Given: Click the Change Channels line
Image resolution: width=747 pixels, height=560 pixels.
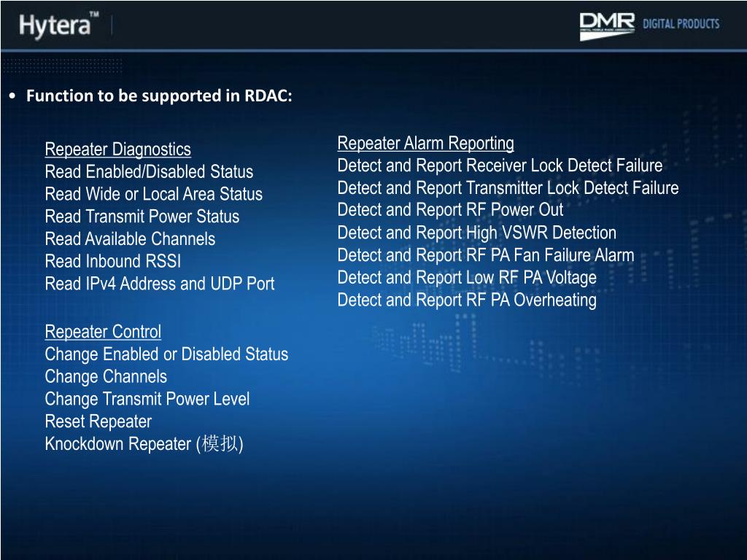Looking at the screenshot, I should [106, 377].
